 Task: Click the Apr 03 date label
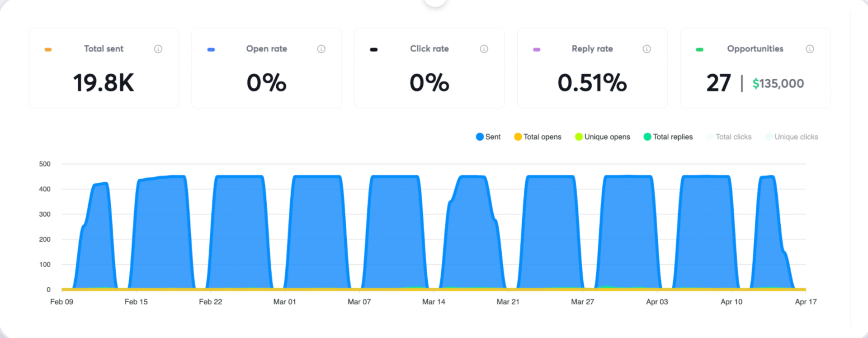tap(657, 302)
